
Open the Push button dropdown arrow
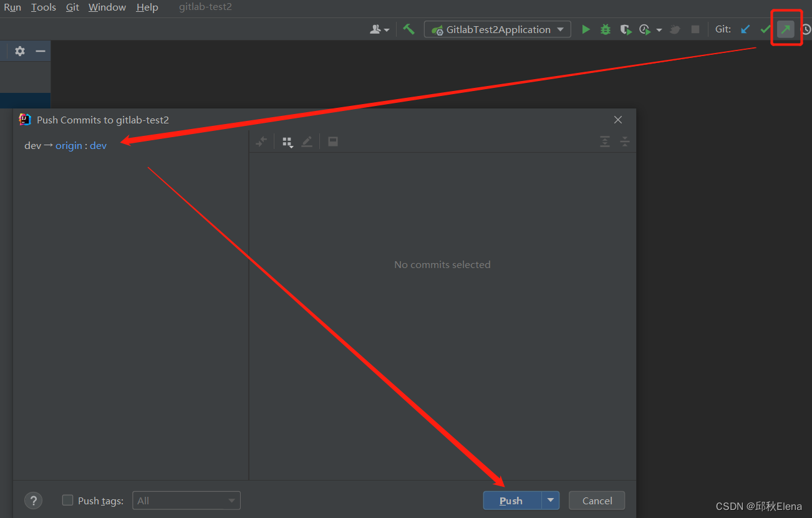tap(551, 501)
